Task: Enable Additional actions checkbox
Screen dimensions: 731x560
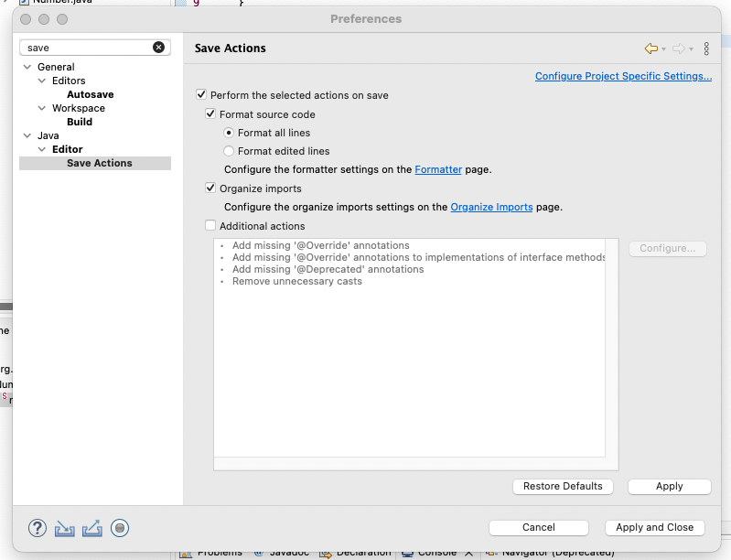Action: [210, 226]
